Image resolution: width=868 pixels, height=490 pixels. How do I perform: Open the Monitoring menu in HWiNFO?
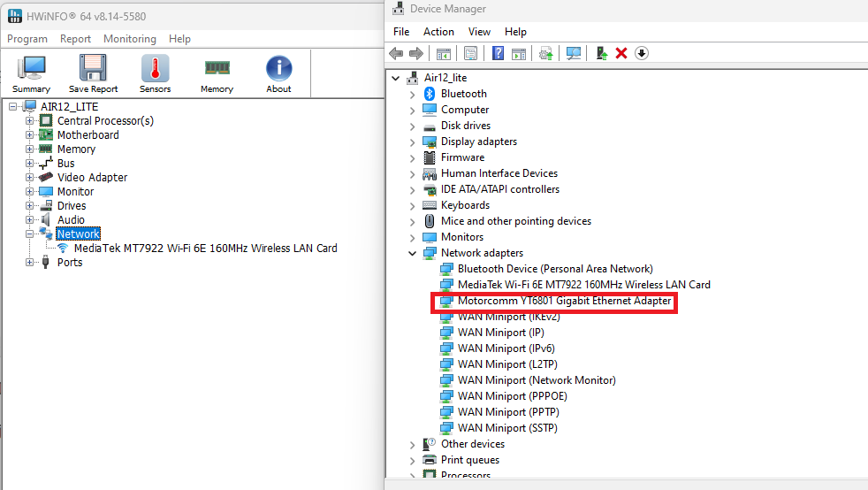tap(130, 39)
